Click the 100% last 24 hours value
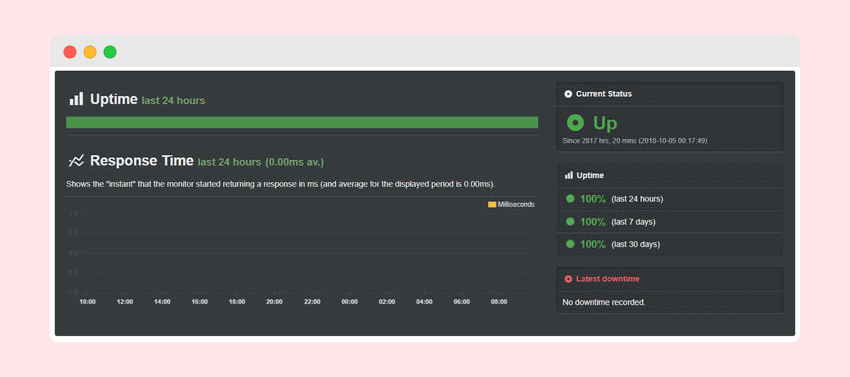The height and width of the screenshot is (377, 850). click(593, 199)
